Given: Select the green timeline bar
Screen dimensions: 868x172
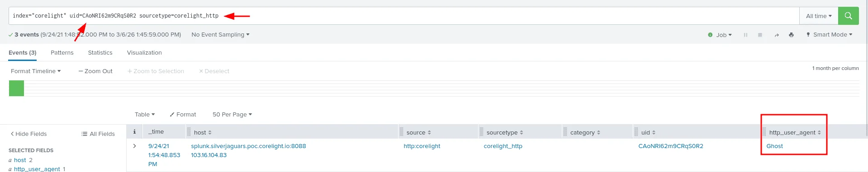Looking at the screenshot, I should click(x=16, y=88).
